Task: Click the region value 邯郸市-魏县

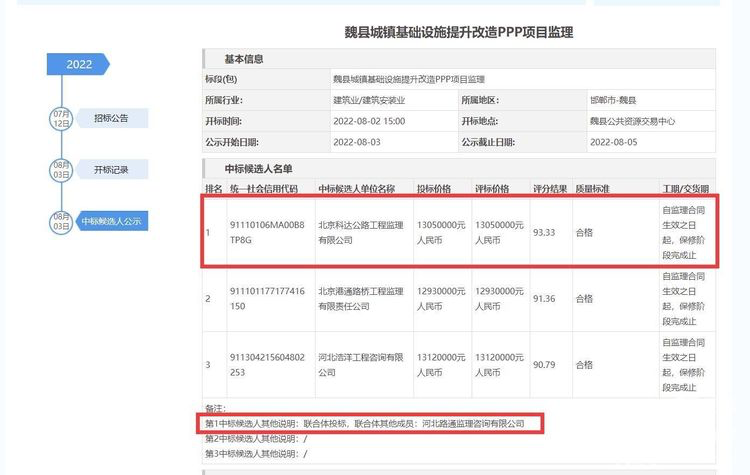Action: click(613, 100)
